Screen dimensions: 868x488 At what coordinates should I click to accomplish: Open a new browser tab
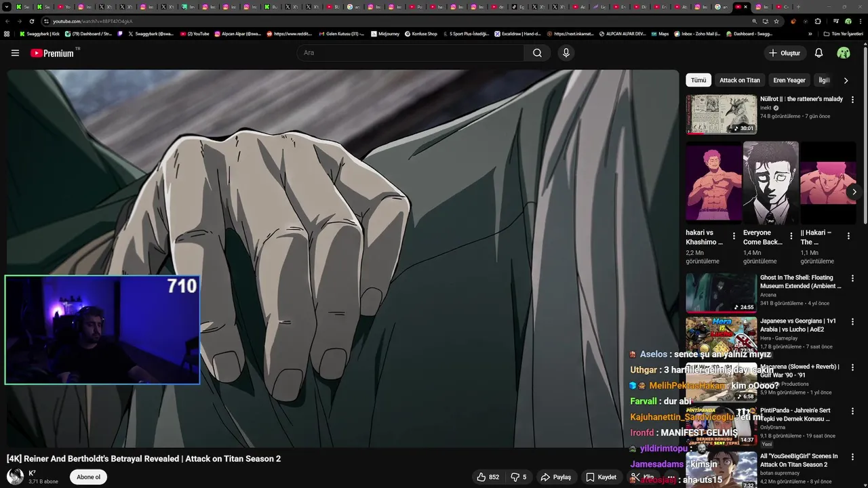[797, 7]
